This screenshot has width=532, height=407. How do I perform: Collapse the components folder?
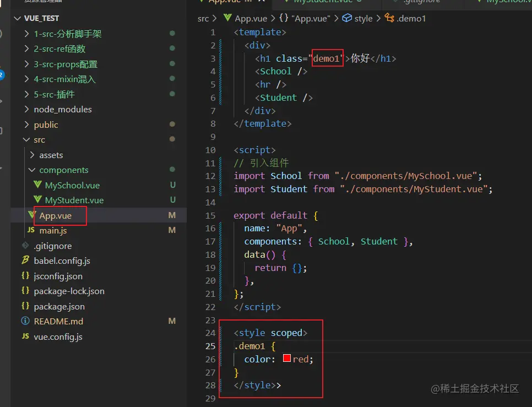coord(64,170)
